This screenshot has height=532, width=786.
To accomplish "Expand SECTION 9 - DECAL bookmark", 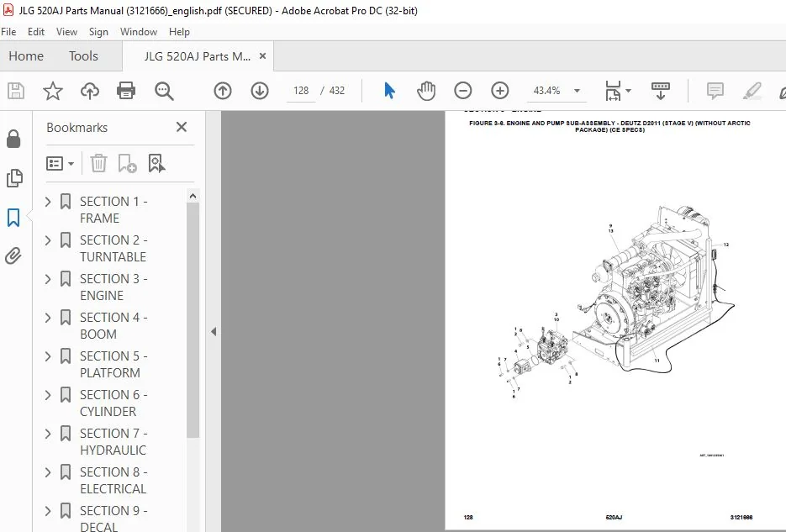I will [x=48, y=511].
